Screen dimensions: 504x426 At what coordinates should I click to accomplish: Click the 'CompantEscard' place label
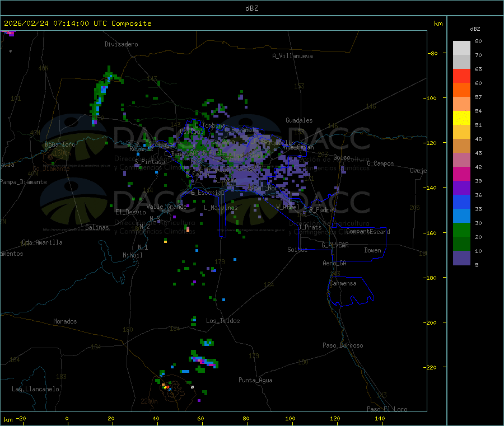coord(368,232)
